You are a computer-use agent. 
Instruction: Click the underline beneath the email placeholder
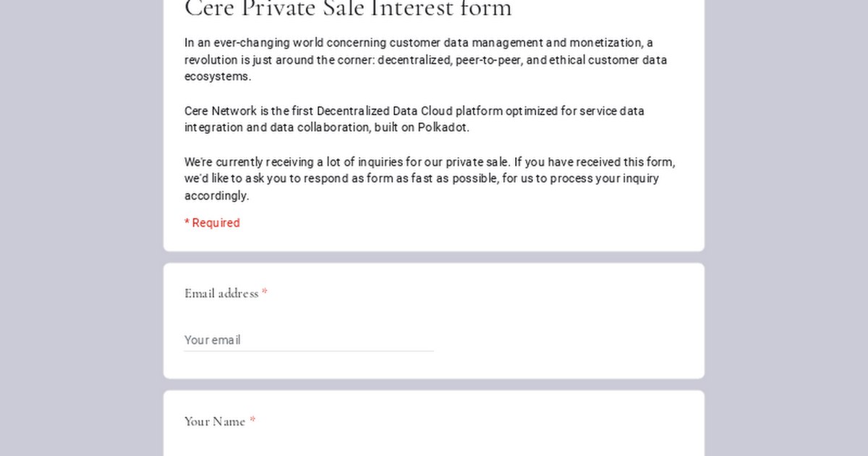coord(309,351)
